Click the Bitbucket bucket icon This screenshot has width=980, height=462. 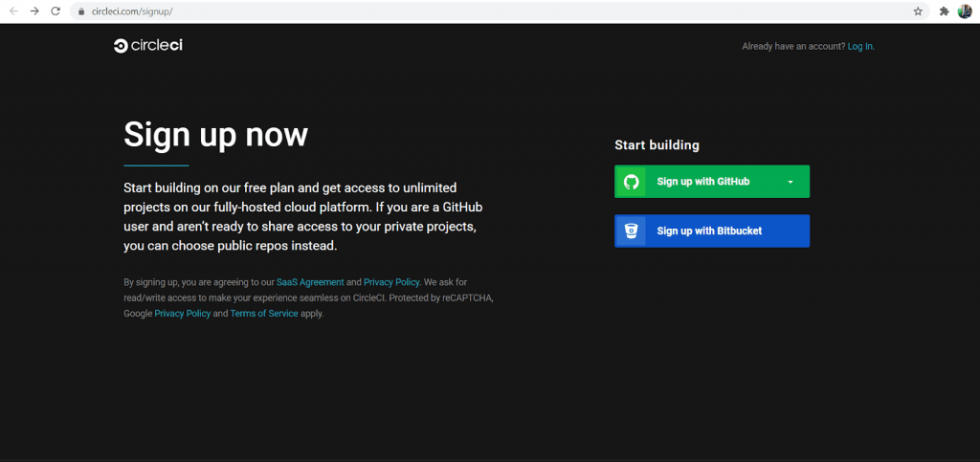point(632,231)
